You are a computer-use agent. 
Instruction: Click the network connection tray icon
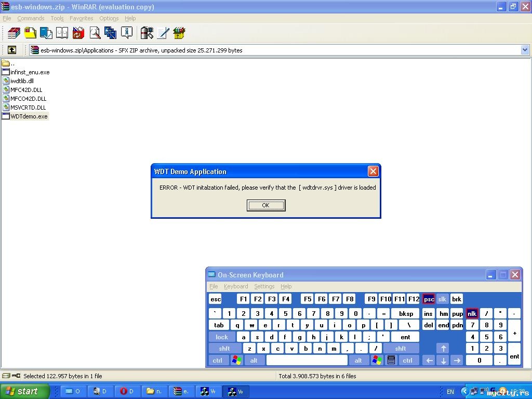[x=474, y=391]
